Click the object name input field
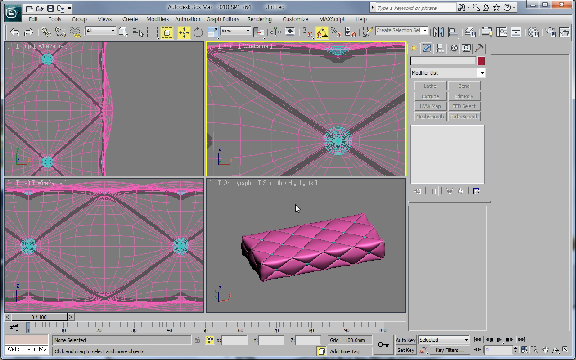The image size is (576, 360). (443, 61)
